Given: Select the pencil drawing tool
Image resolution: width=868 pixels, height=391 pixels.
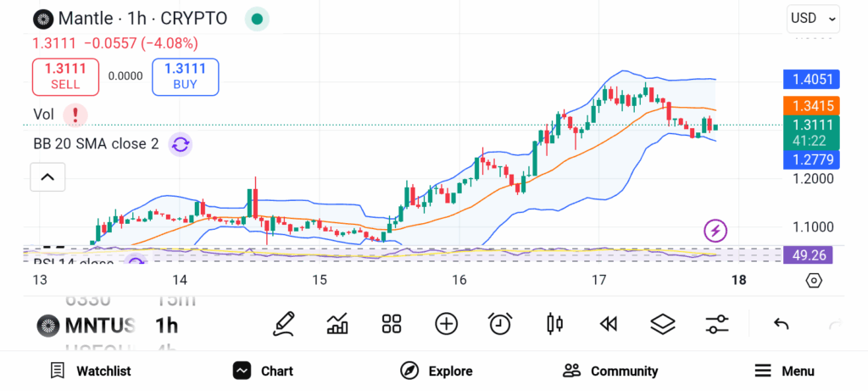Looking at the screenshot, I should 283,324.
